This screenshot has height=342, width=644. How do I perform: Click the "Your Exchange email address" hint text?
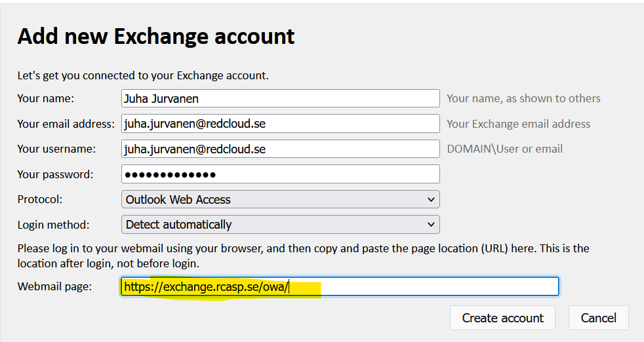(x=518, y=124)
